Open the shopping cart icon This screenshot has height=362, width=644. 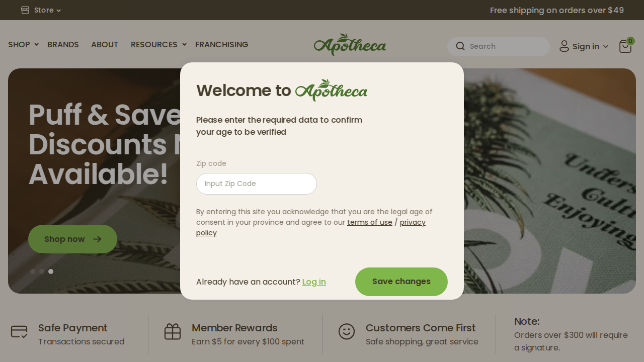click(x=625, y=46)
